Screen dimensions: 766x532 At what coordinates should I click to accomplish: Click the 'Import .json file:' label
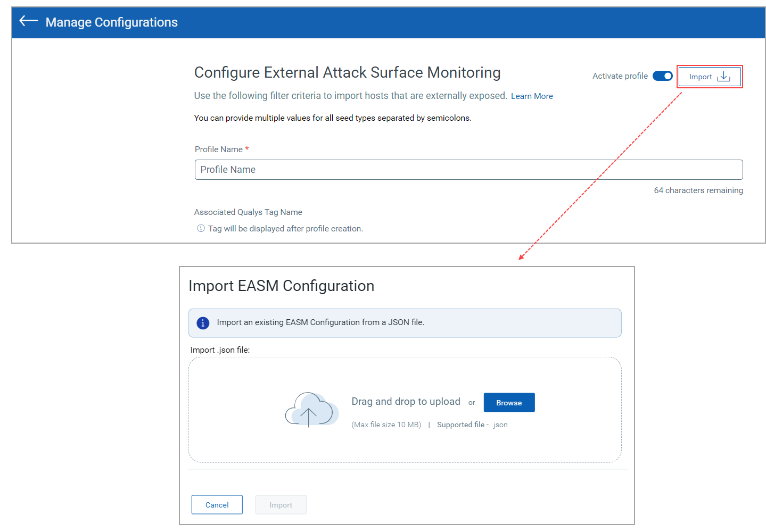pyautogui.click(x=220, y=350)
